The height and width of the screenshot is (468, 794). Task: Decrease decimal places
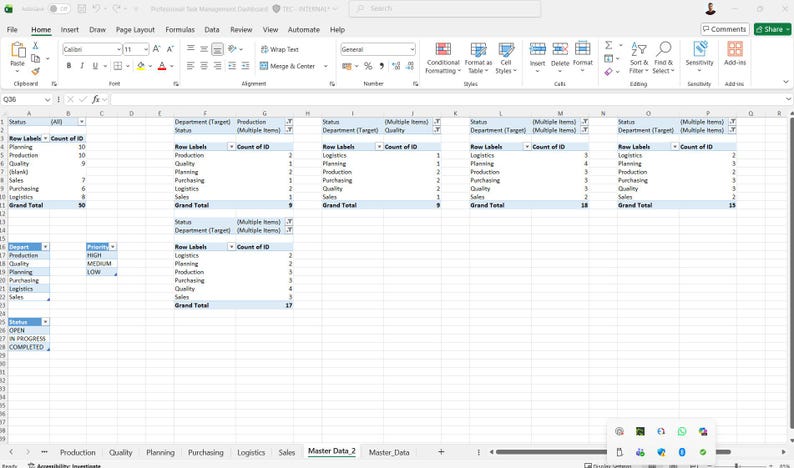click(410, 66)
